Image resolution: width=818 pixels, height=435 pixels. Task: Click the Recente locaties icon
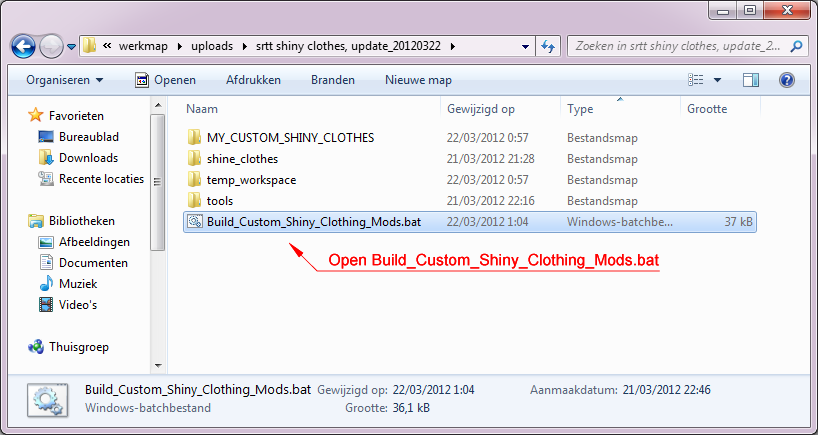[46, 179]
